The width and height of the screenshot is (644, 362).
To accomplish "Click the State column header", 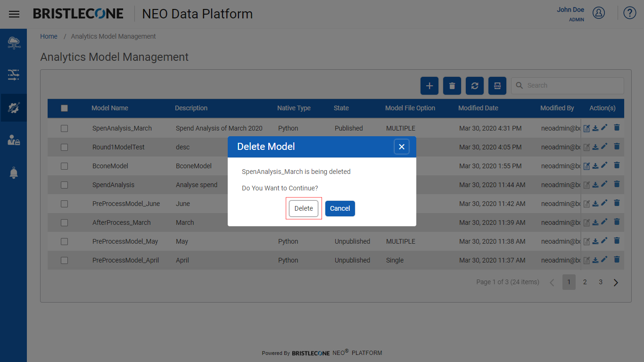I will [x=341, y=108].
